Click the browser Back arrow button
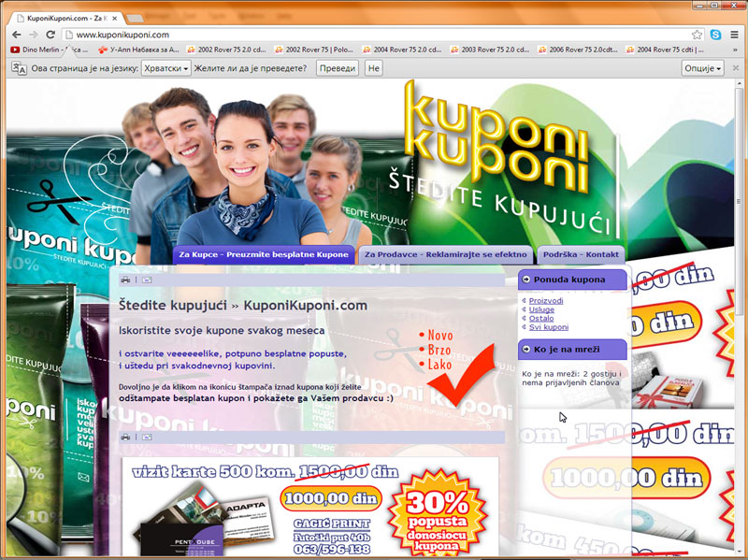The height and width of the screenshot is (560, 748). (x=18, y=35)
